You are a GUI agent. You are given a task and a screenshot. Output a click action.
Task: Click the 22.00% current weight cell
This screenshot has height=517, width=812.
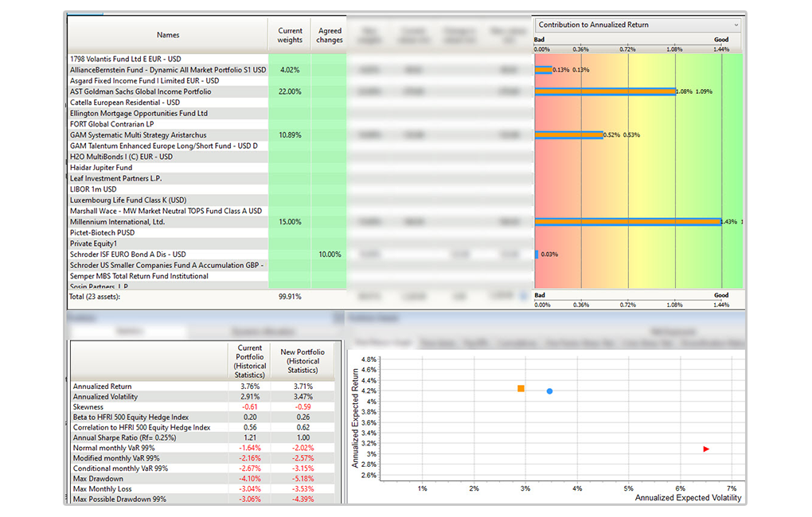[x=290, y=91]
